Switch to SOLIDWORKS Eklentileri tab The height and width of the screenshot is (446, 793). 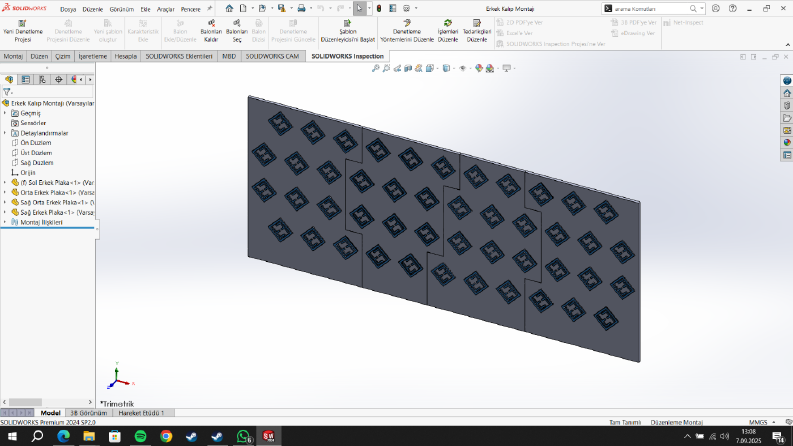pos(179,56)
